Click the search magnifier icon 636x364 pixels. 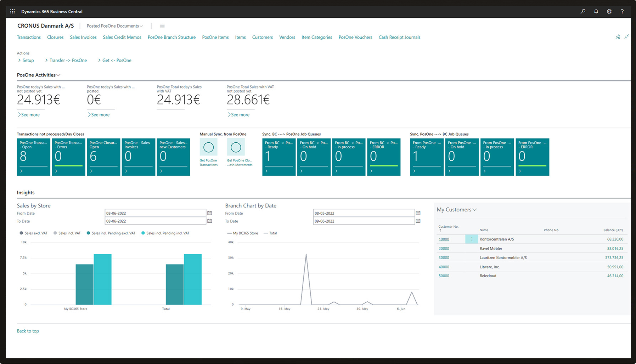point(583,11)
